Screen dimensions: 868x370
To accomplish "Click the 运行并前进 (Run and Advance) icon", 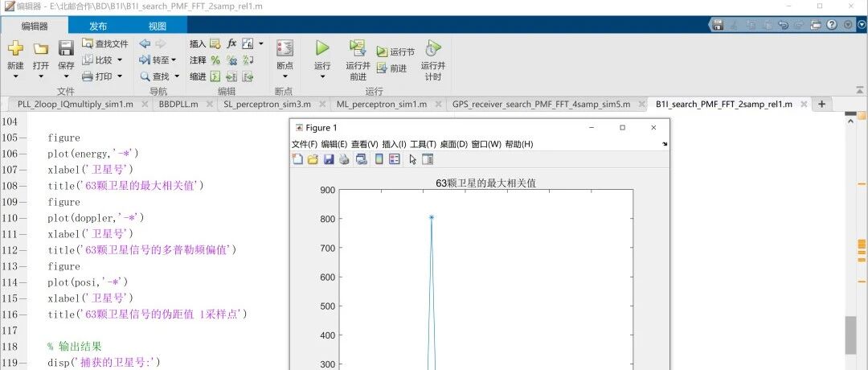I will pyautogui.click(x=358, y=48).
